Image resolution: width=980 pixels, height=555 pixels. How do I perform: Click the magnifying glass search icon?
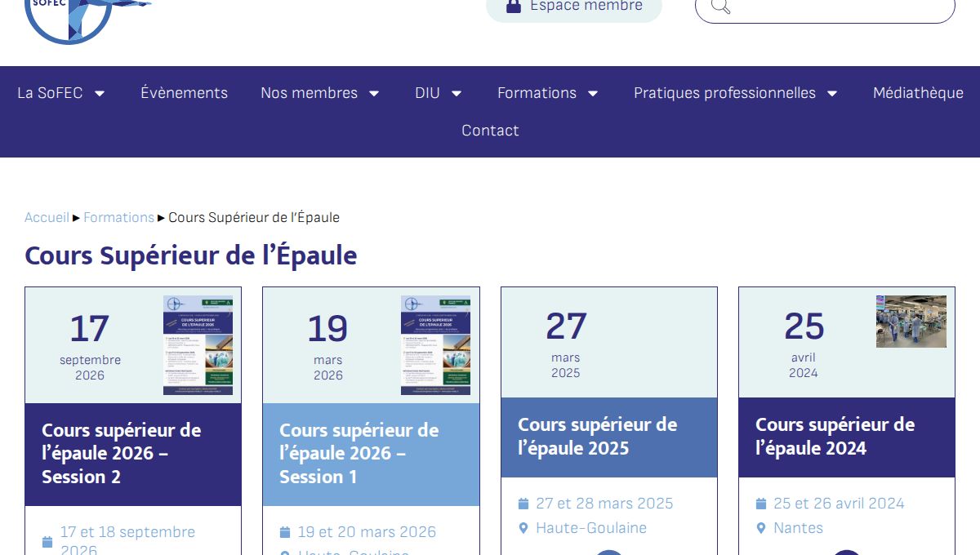720,7
